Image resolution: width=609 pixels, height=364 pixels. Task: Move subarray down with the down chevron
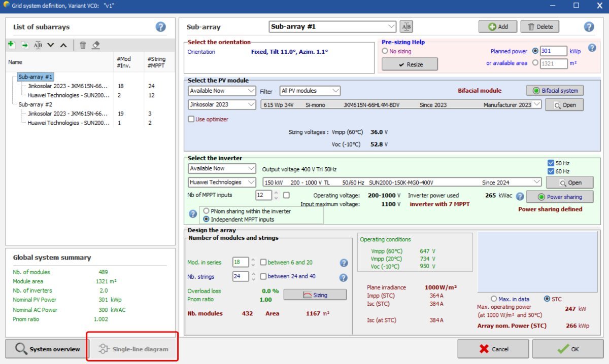(x=51, y=45)
